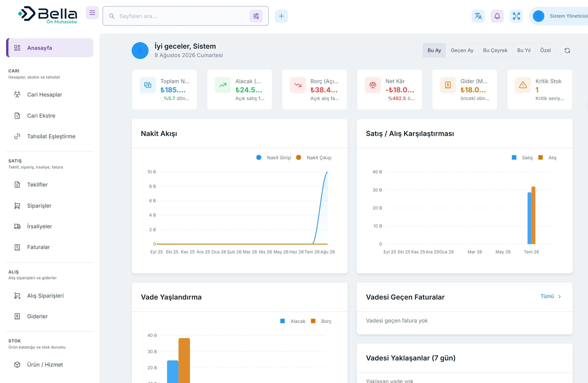This screenshot has width=588, height=383.
Task: Click the plus quick-add icon
Action: (x=281, y=16)
